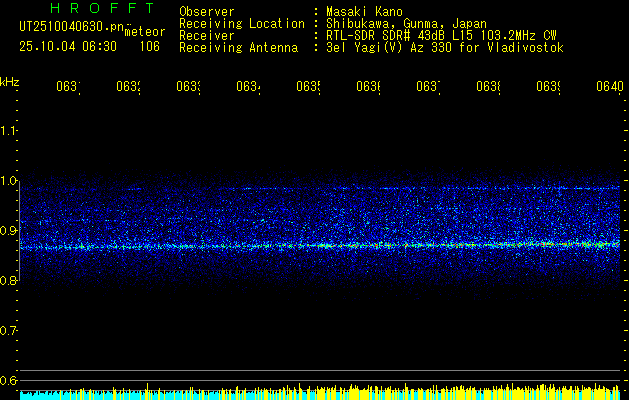Click the 0.8 kHz axis label
Screen dimensions: 629x400
tap(8, 280)
